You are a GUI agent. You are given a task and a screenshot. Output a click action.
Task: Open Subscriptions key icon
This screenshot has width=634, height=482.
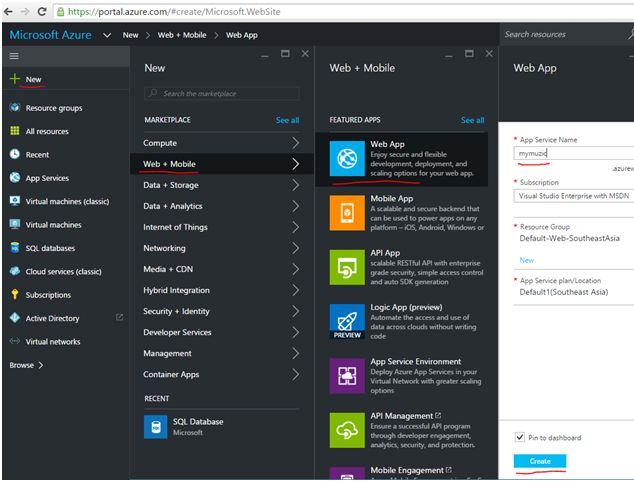[15, 294]
